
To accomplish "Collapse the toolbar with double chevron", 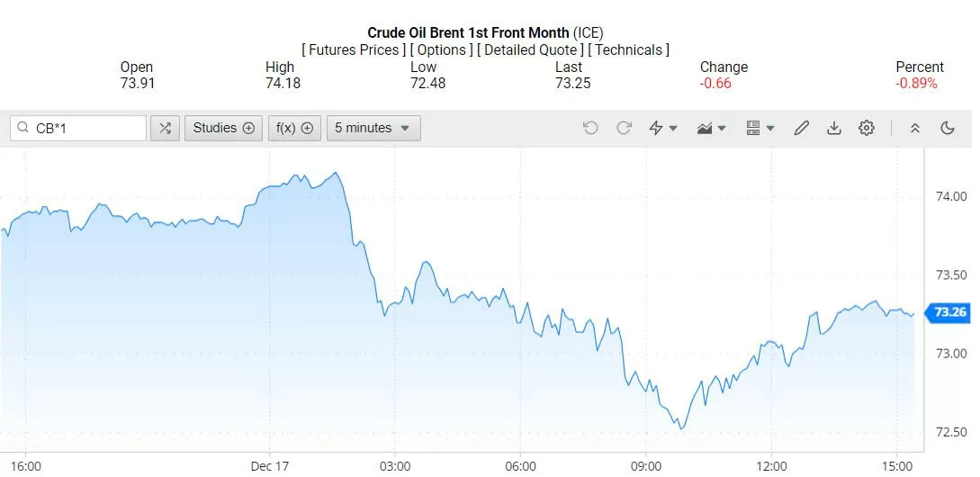I will pyautogui.click(x=915, y=128).
